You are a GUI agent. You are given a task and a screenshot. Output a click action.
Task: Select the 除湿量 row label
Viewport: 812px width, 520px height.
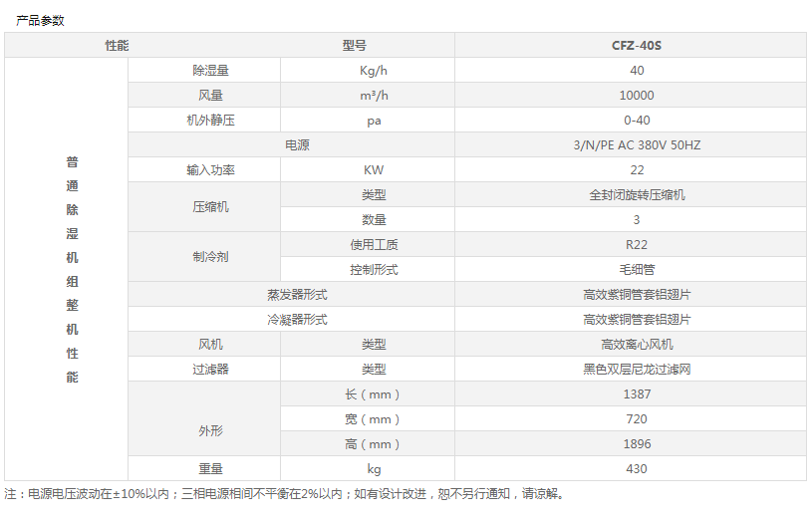(x=210, y=71)
